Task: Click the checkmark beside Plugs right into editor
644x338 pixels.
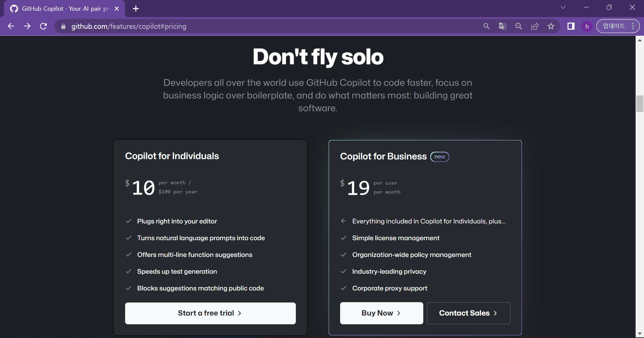Action: coord(128,221)
